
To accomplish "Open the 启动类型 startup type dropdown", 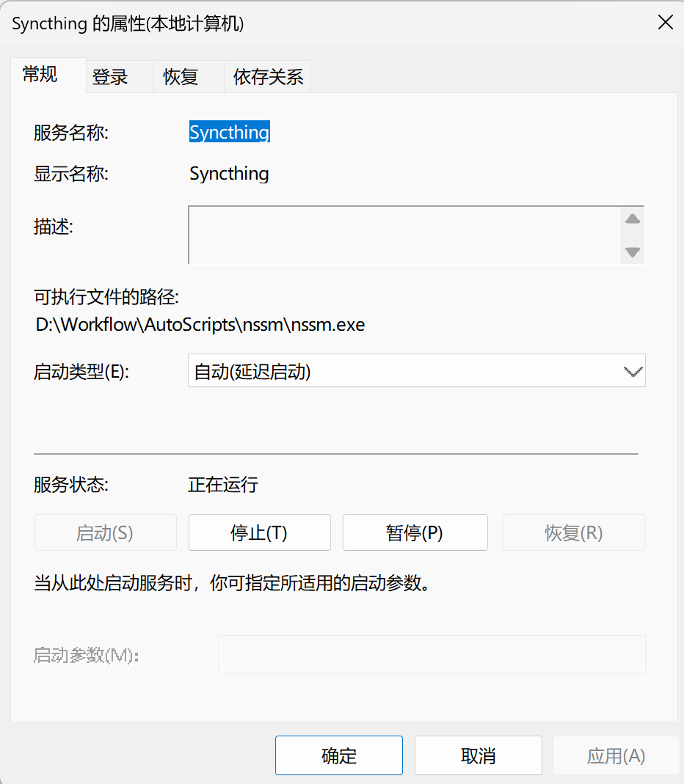I will point(416,370).
